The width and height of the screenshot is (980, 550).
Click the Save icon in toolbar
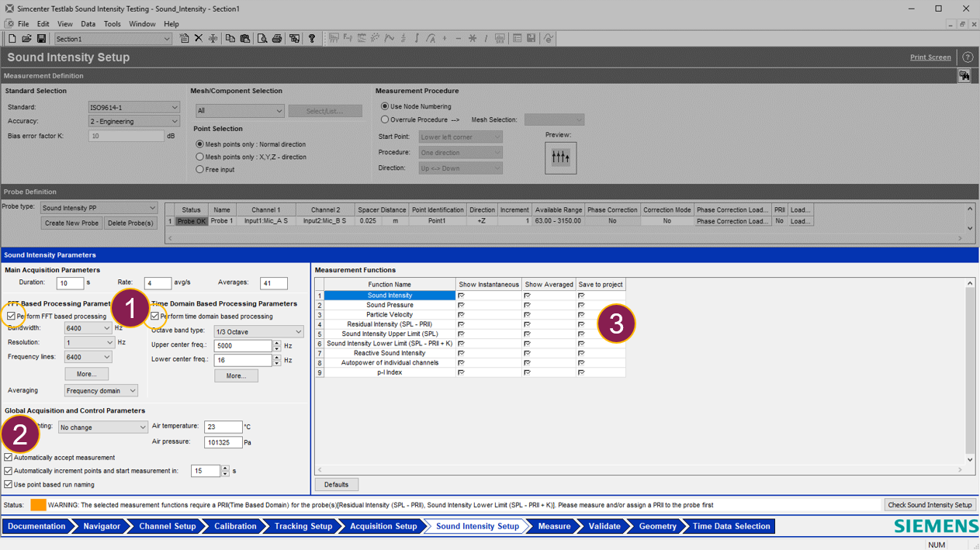(41, 39)
